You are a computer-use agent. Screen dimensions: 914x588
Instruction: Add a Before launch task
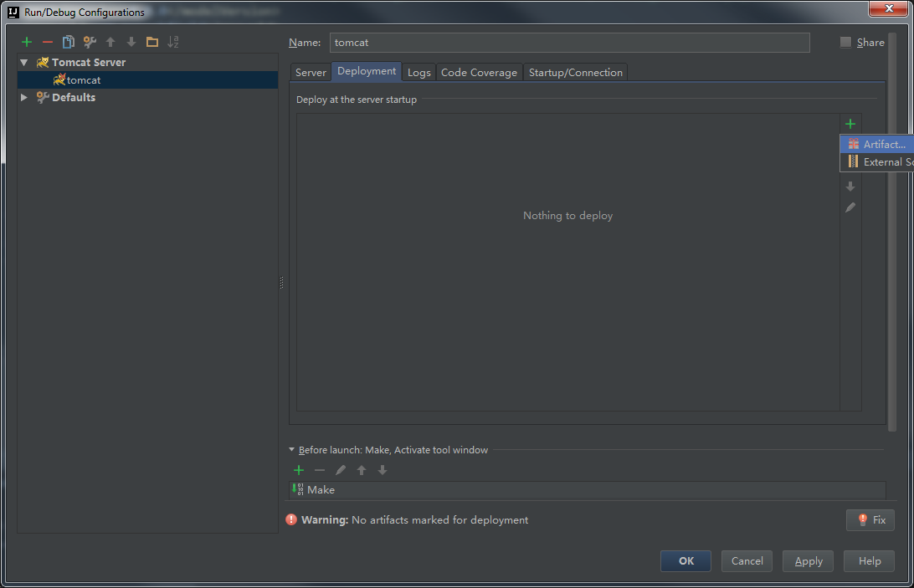[299, 470]
